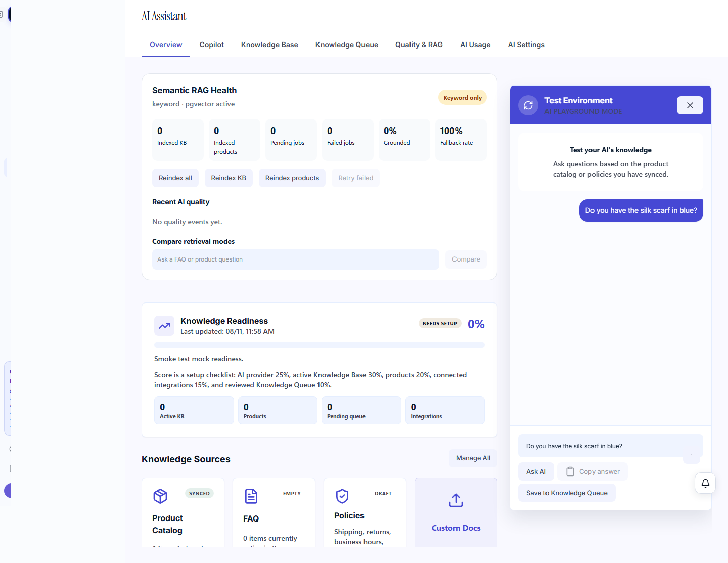Screen dimensions: 728x563
Task: Click the 100% Fallback rate stat card
Action: pos(461,140)
